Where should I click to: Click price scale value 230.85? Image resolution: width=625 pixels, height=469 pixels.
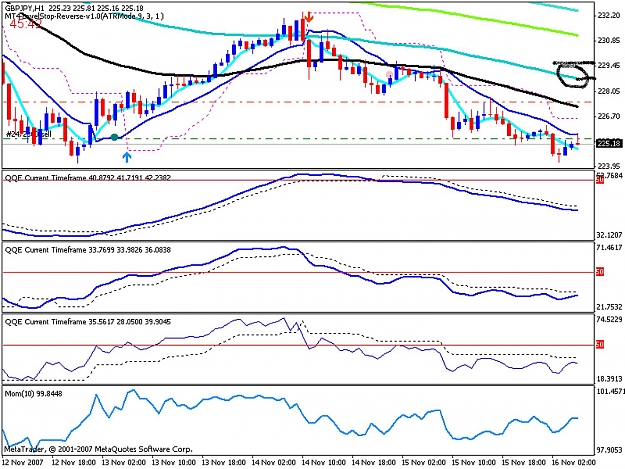pyautogui.click(x=608, y=40)
